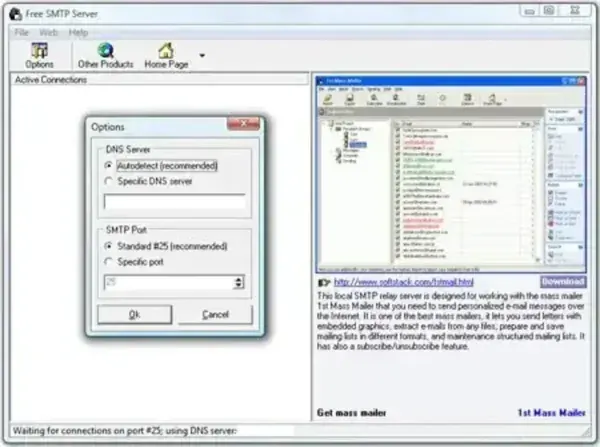Screen dimensions: 600x447
Task: Increment the port number spinner
Action: (x=239, y=279)
